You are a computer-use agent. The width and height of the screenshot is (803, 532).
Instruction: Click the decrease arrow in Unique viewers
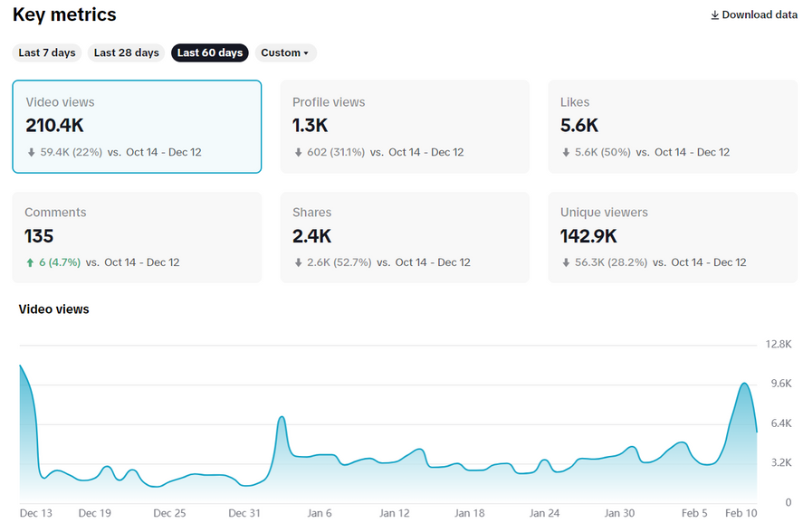pos(566,262)
